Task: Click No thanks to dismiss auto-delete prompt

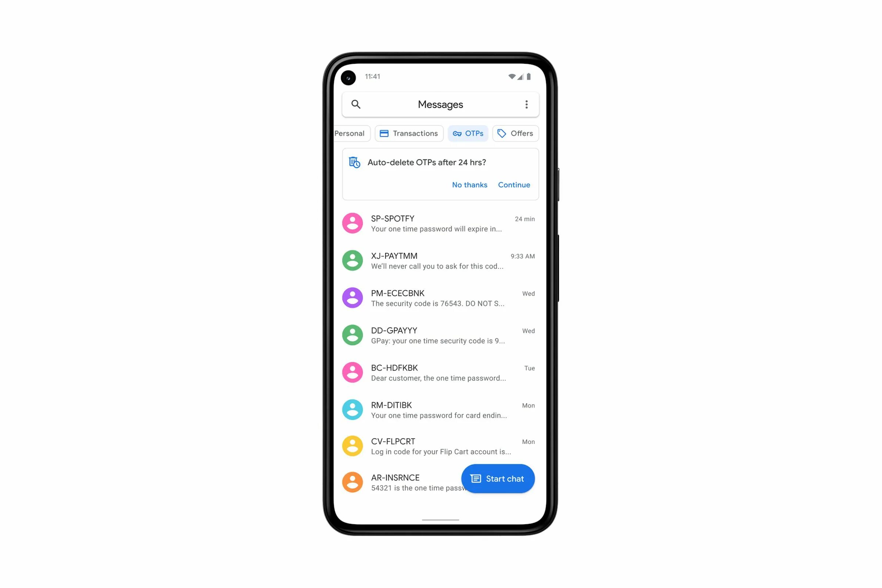Action: (469, 184)
